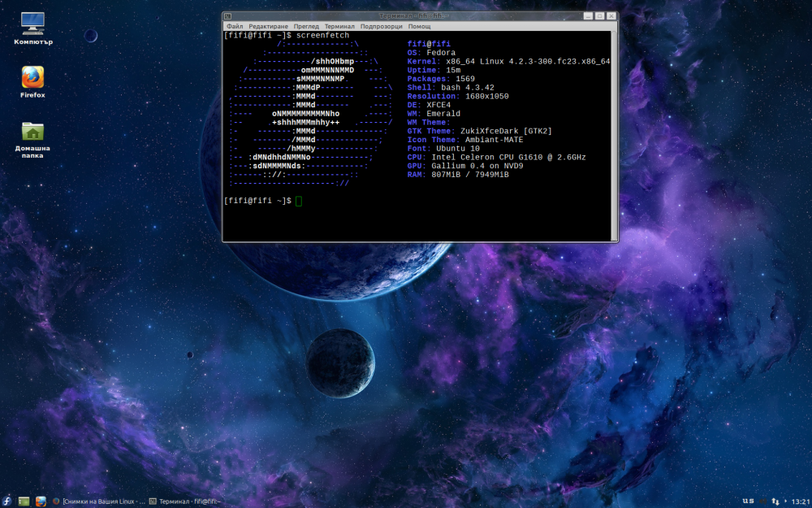
Task: Click the 'Font: Ubuntu 10' line
Action: click(443, 149)
